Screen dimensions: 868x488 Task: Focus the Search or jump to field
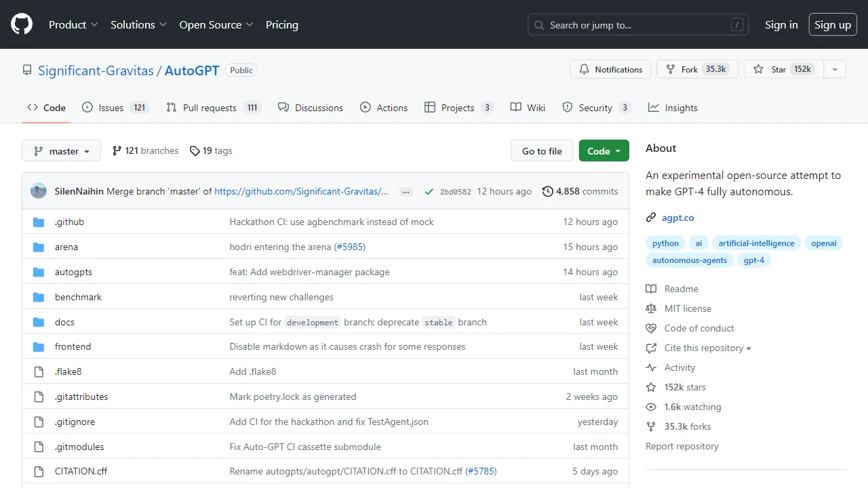[638, 25]
